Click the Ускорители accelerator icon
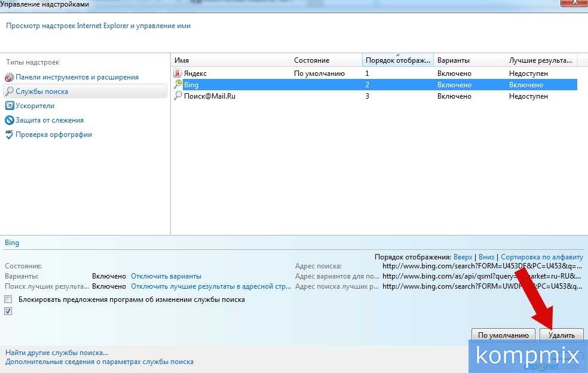This screenshot has width=588, height=373. tap(10, 106)
